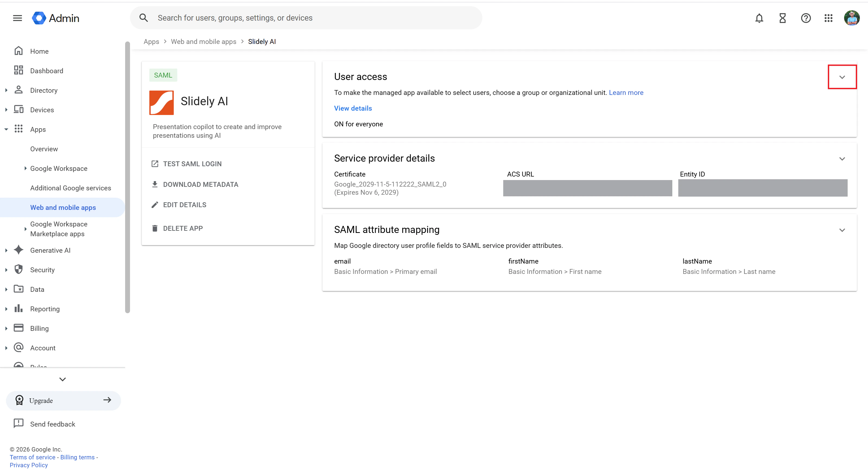The image size is (868, 474).
Task: Click Apps in the breadcrumb
Action: click(151, 41)
